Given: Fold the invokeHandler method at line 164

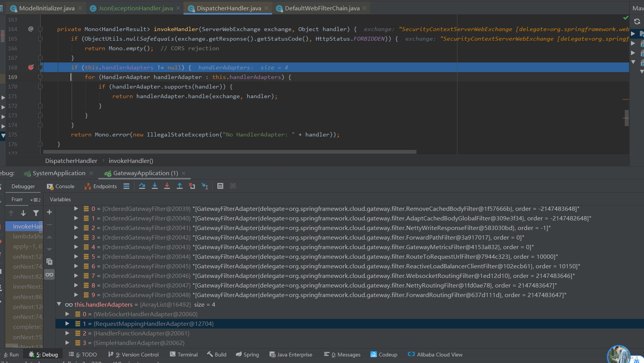Looking at the screenshot, I should click(40, 29).
